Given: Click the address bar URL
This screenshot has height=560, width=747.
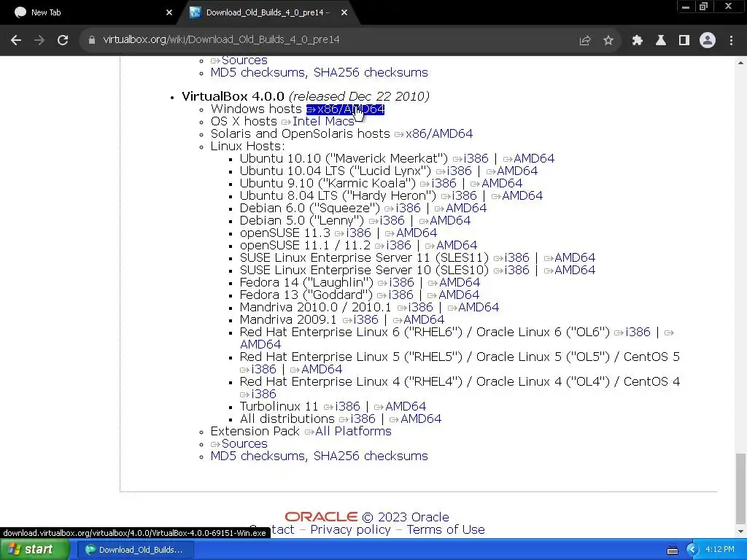Looking at the screenshot, I should [x=222, y=40].
